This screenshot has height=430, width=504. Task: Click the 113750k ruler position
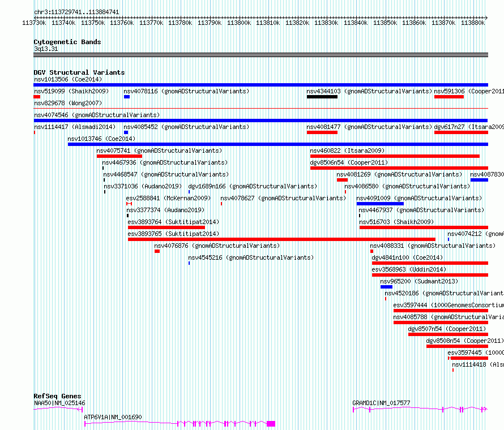[92, 23]
